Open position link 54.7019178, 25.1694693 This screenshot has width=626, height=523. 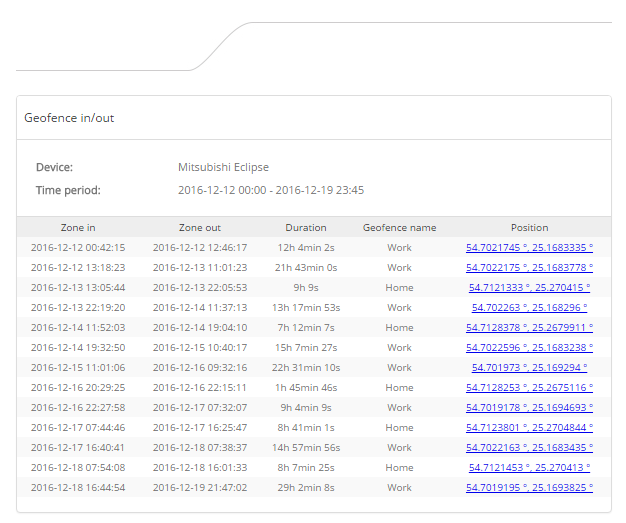tap(529, 407)
